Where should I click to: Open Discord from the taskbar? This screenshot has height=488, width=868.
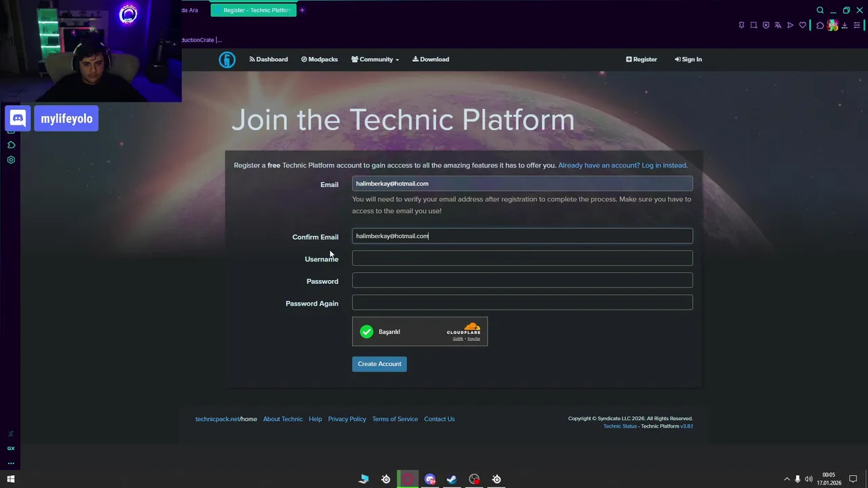430,479
